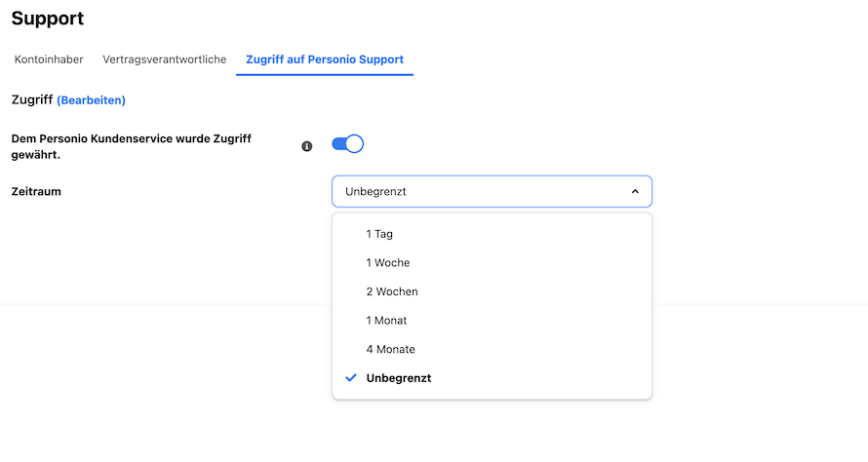Click the Kundenservice access description text
Image resolution: width=868 pixels, height=462 pixels.
[132, 146]
